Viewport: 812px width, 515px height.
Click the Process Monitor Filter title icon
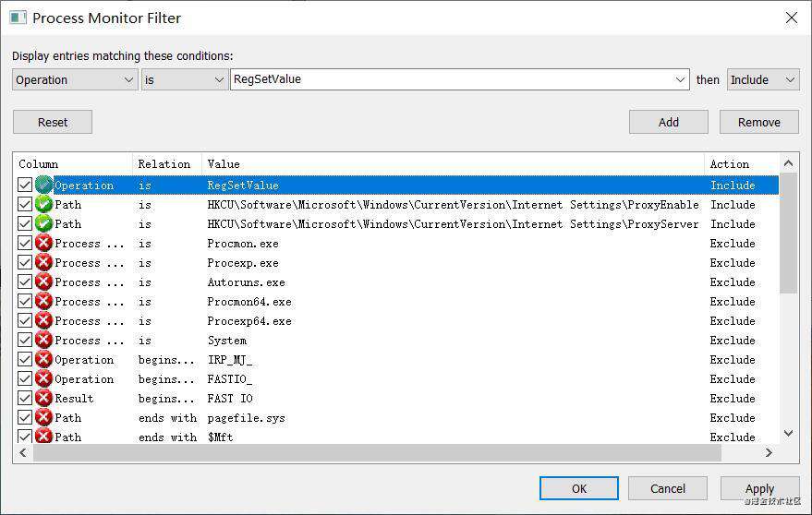pyautogui.click(x=18, y=18)
